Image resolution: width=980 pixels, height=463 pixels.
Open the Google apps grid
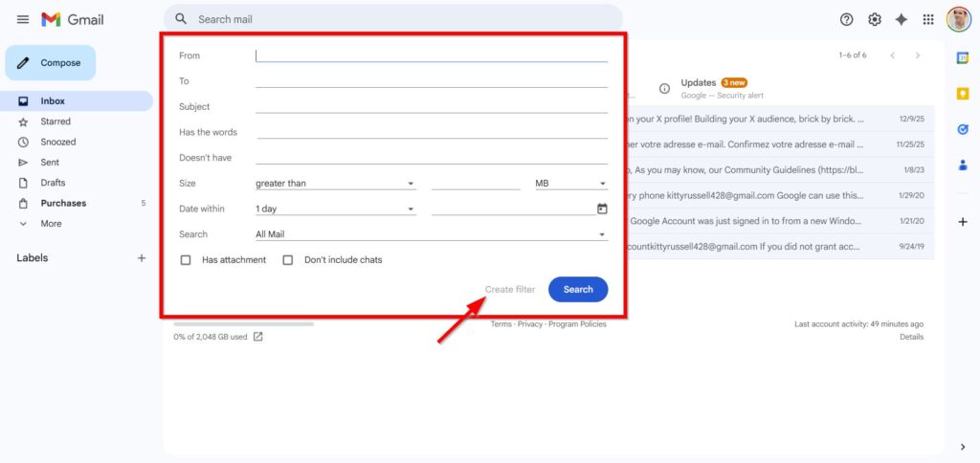928,20
